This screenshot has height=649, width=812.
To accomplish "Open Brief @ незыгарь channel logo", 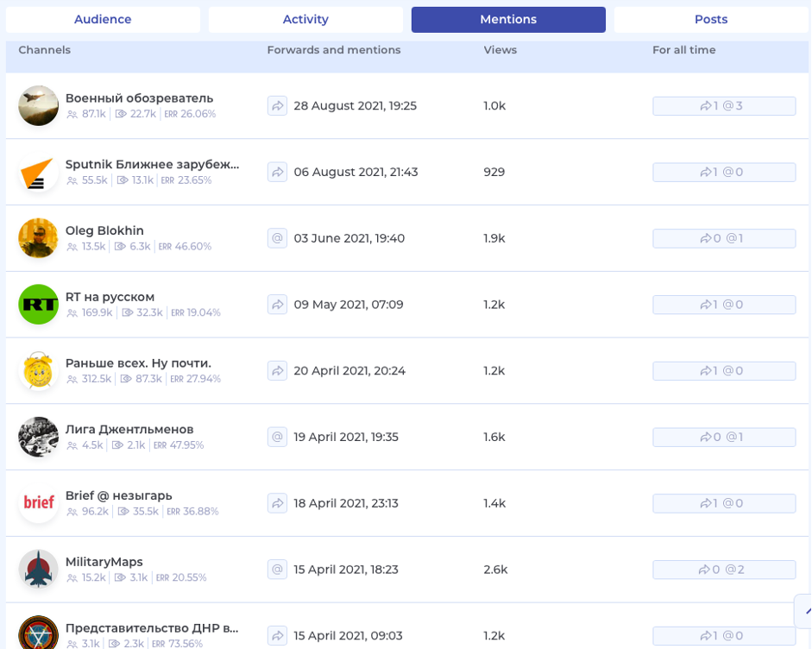I will click(x=38, y=503).
